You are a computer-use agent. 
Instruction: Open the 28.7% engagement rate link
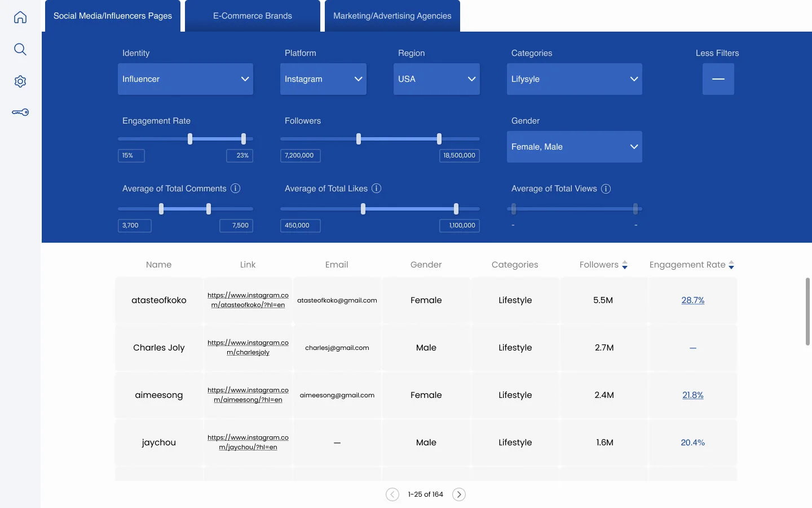(x=693, y=300)
